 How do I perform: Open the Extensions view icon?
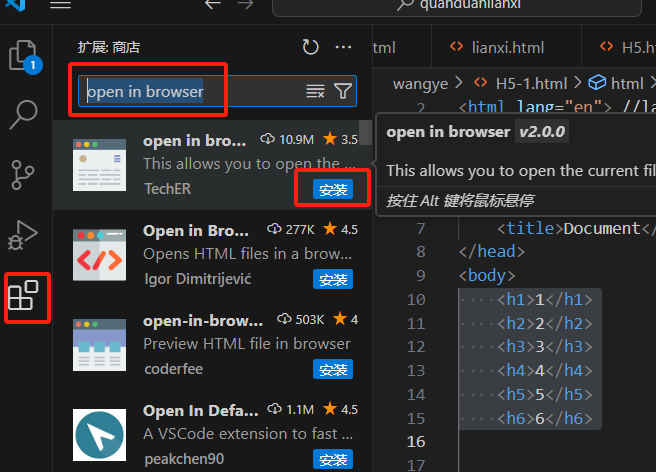coord(23,295)
